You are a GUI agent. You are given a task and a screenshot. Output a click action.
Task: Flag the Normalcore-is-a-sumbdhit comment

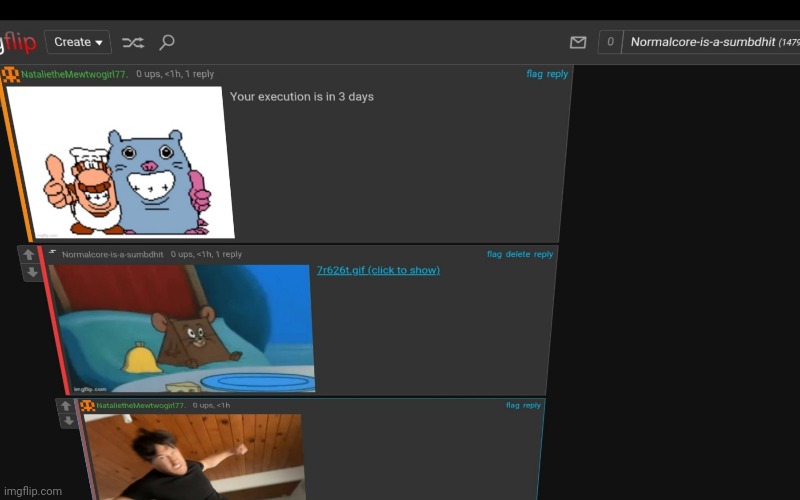(x=494, y=254)
